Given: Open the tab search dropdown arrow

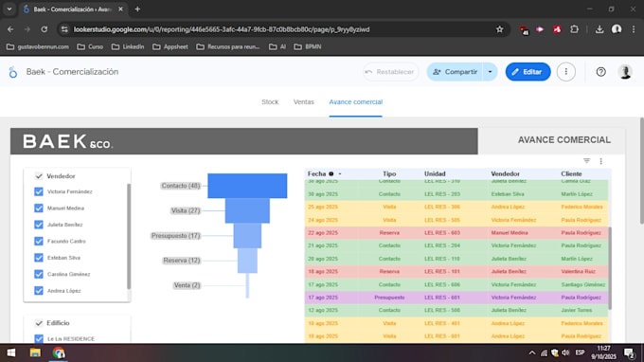Looking at the screenshot, I should pyautogui.click(x=9, y=9).
